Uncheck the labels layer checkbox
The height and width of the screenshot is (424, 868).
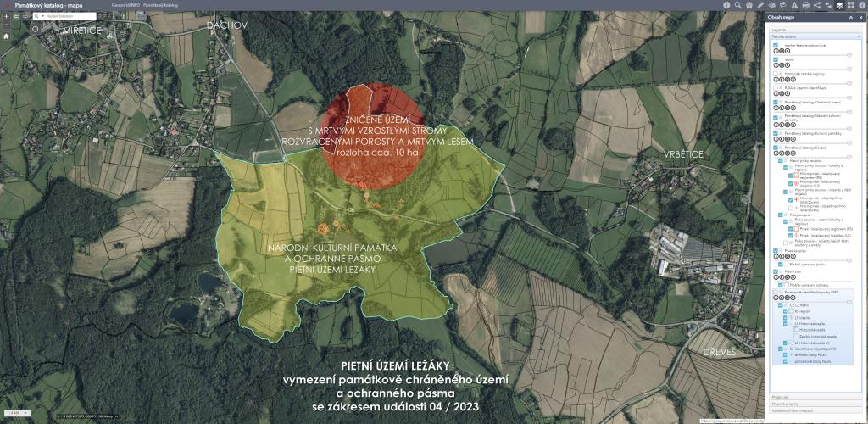776,60
